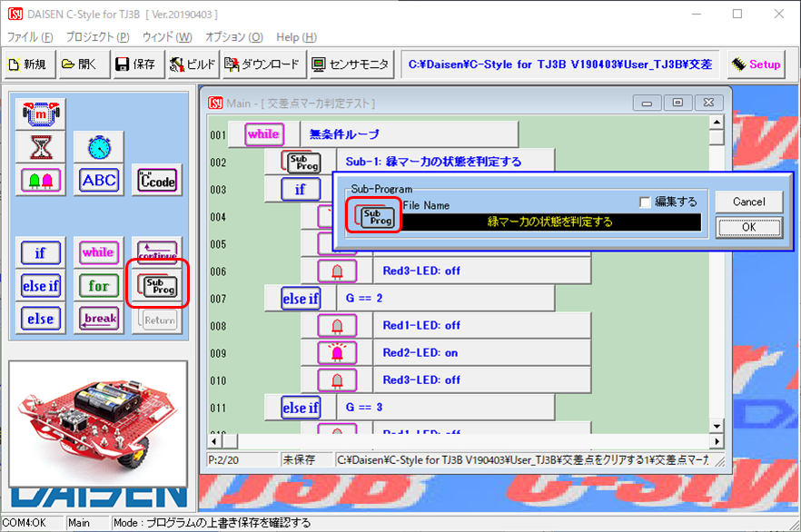Pick the else block
801x532 pixels.
pos(41,319)
